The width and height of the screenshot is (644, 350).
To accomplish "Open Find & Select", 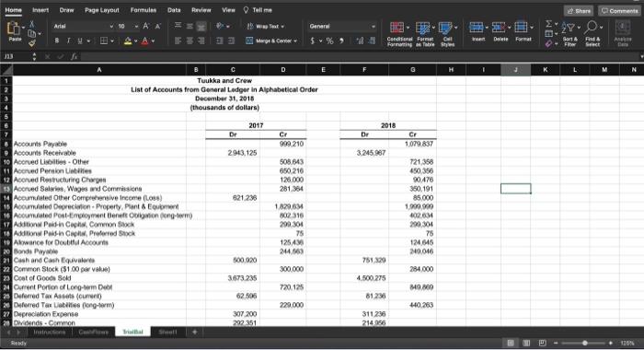I will [592, 34].
